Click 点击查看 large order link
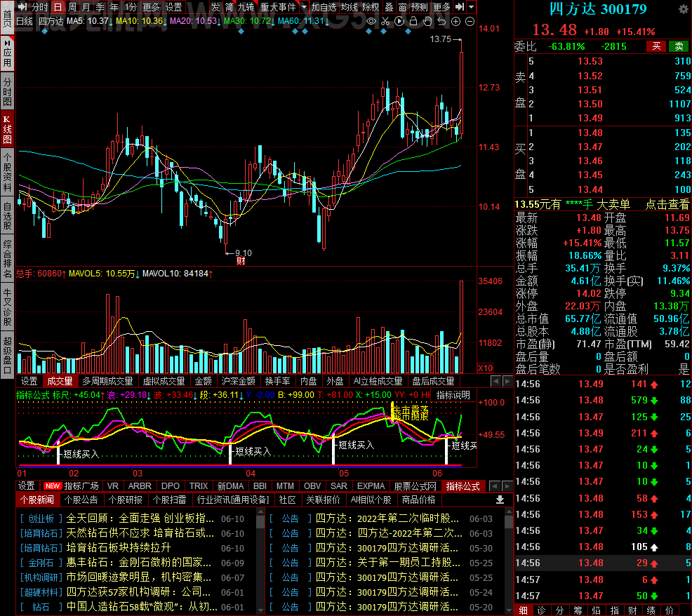This screenshot has width=692, height=616. coord(667,204)
